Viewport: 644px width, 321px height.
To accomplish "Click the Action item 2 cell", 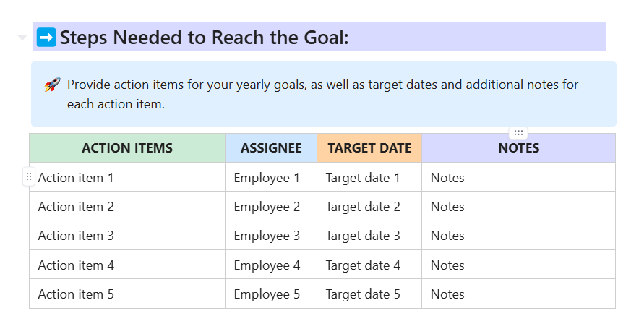I will (76, 207).
